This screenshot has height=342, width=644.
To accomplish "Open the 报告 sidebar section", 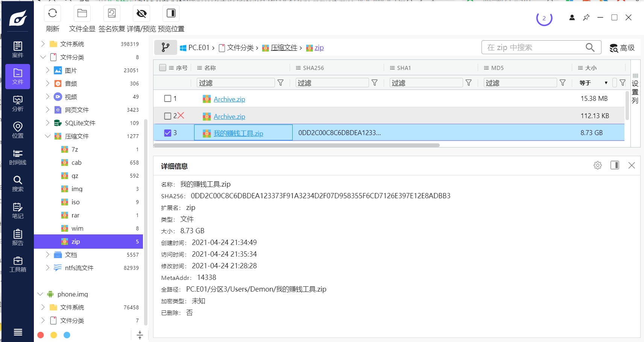I will [18, 237].
